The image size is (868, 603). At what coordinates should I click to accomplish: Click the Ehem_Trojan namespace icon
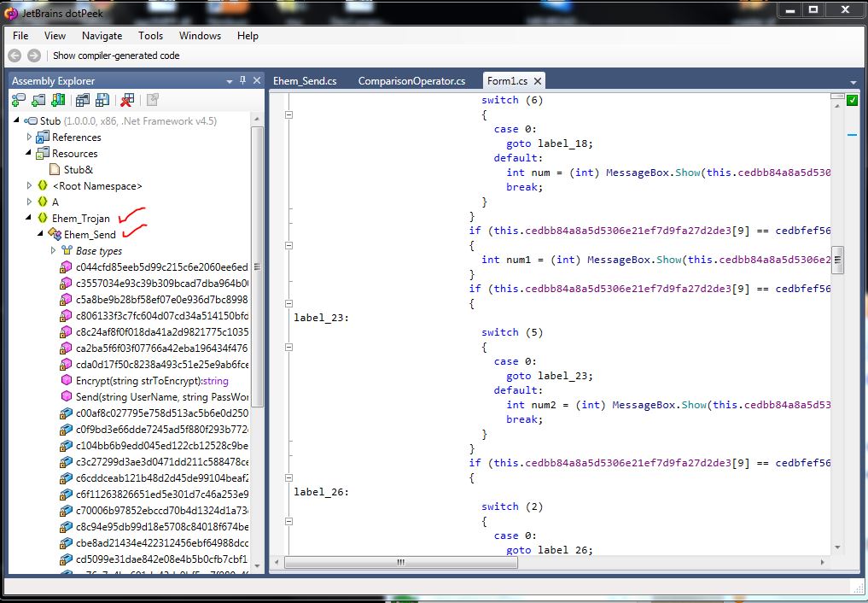point(43,218)
